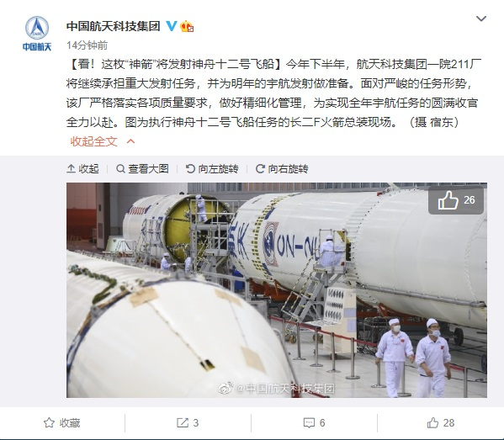The height and width of the screenshot is (440, 504).
Task: Click the rocket assembly photo
Action: click(277, 290)
